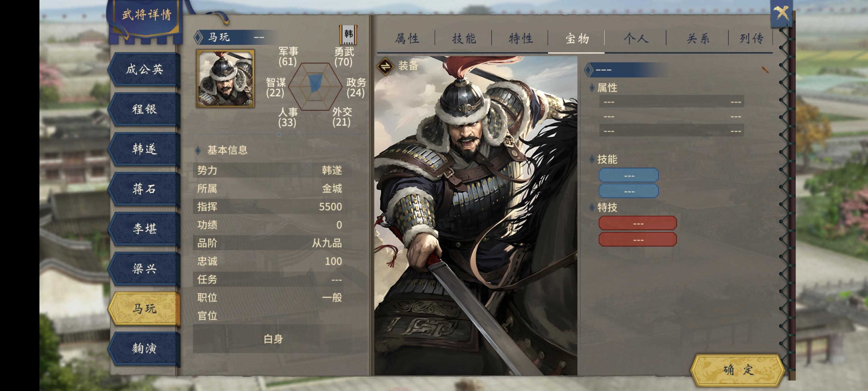Confirm with the 确定 button
The width and height of the screenshot is (868, 391).
(x=738, y=370)
